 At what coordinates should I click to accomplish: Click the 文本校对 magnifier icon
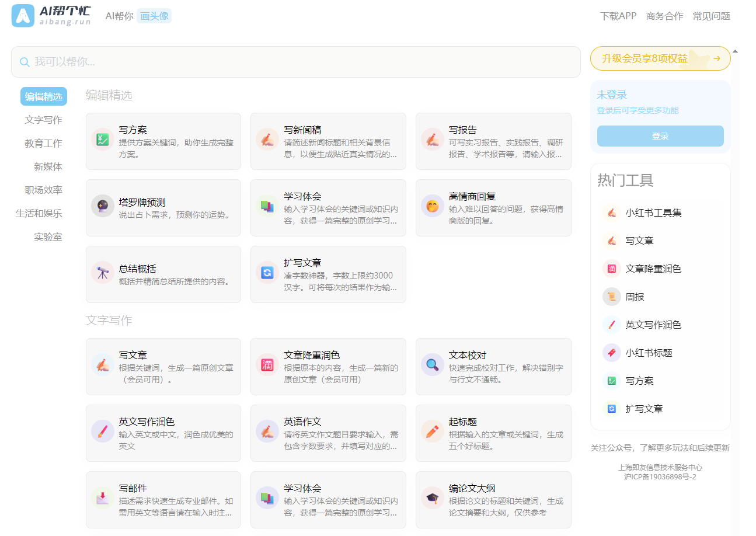(433, 365)
